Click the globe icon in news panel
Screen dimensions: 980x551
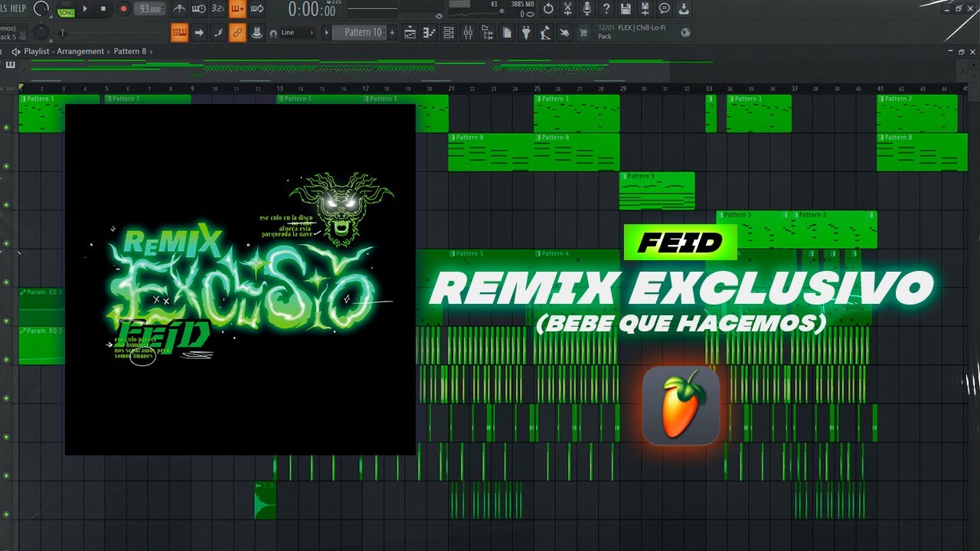point(685,32)
